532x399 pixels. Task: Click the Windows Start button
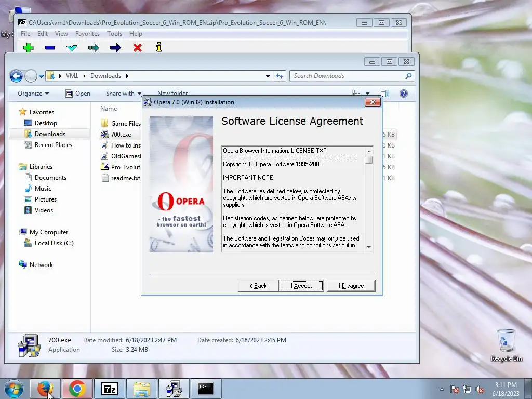(14, 389)
